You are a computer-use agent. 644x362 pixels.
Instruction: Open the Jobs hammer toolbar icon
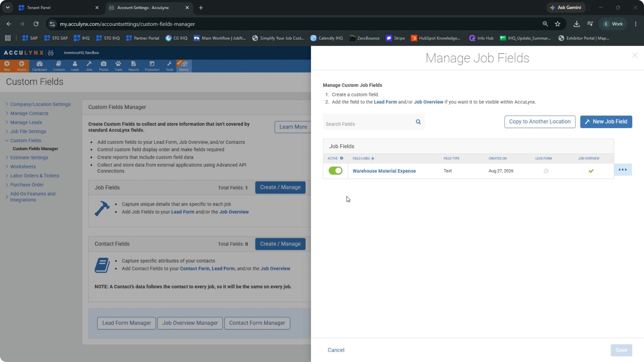pos(89,66)
